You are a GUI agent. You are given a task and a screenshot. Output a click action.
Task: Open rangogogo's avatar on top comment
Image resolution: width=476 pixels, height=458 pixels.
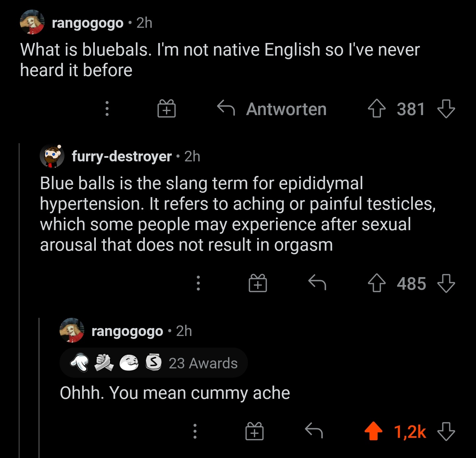tap(32, 22)
